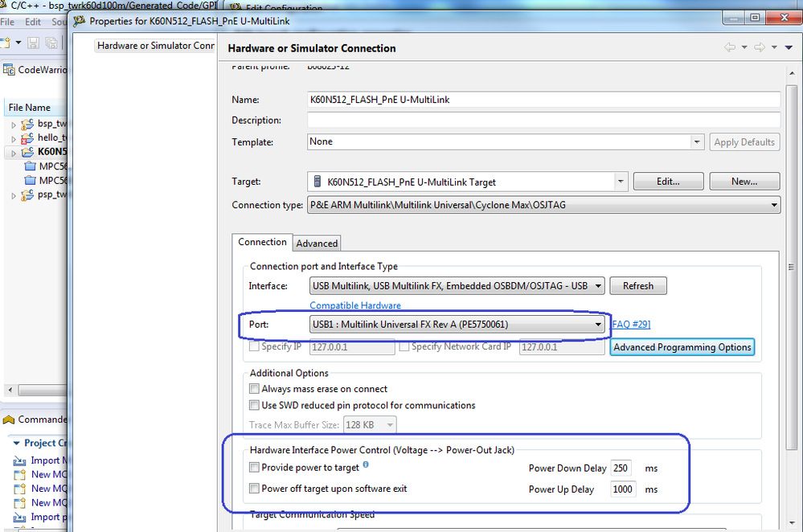Open the Port dropdown
803x532 pixels.
coord(598,324)
